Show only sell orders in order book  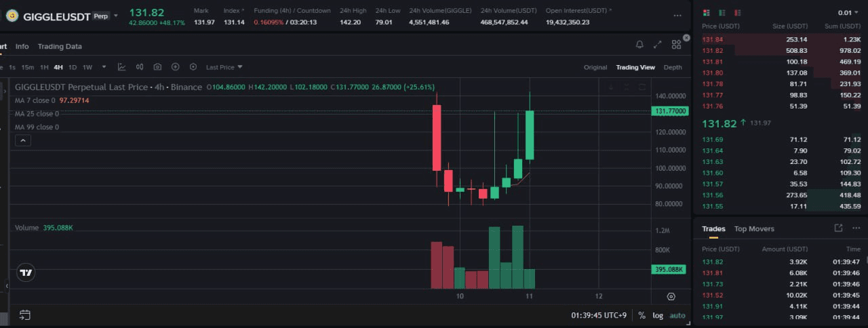coord(738,13)
